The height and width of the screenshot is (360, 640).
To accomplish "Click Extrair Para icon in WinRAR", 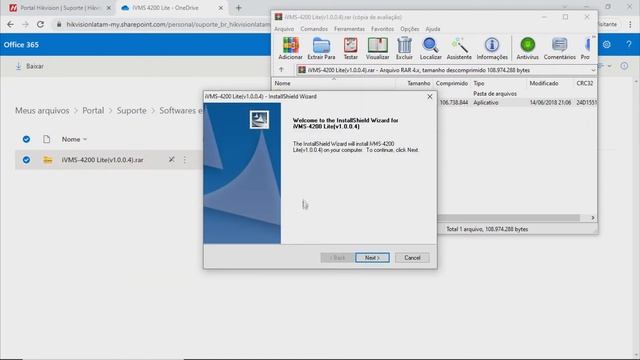I will pos(321,49).
